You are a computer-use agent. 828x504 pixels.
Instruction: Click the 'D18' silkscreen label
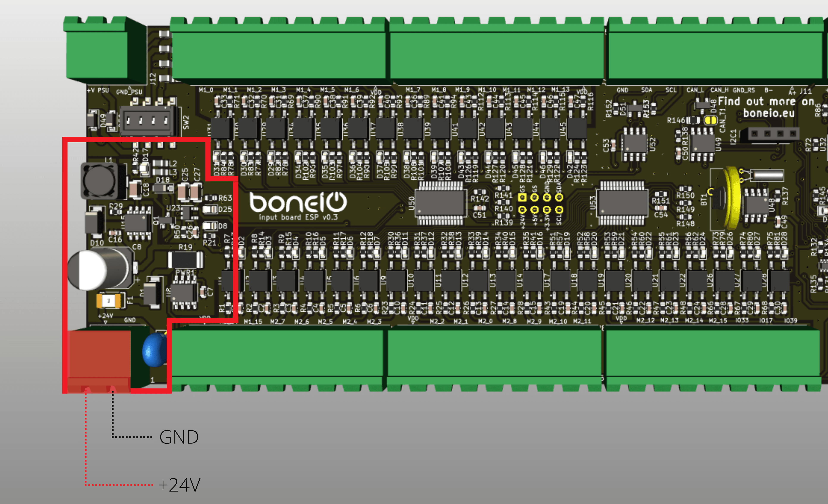click(x=163, y=180)
